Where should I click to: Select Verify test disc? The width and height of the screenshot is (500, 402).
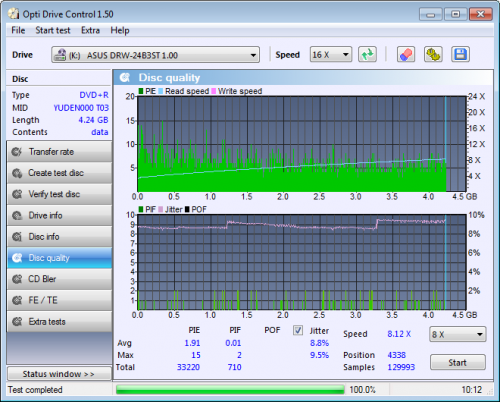[59, 194]
